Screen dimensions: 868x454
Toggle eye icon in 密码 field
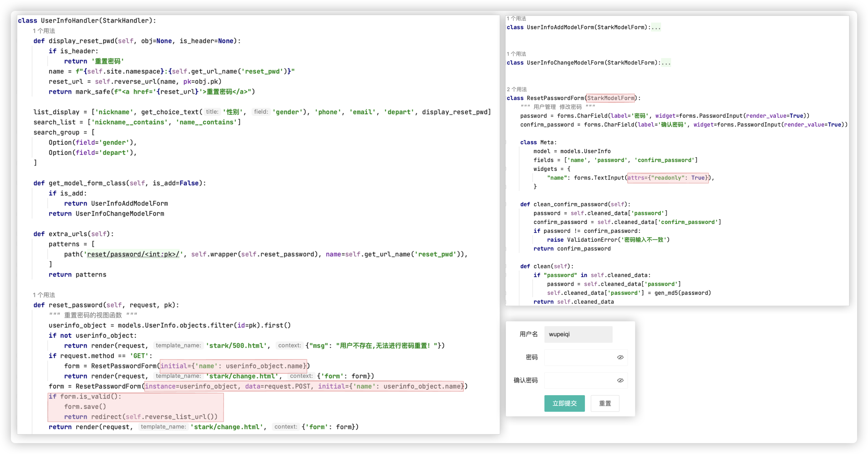pyautogui.click(x=620, y=357)
